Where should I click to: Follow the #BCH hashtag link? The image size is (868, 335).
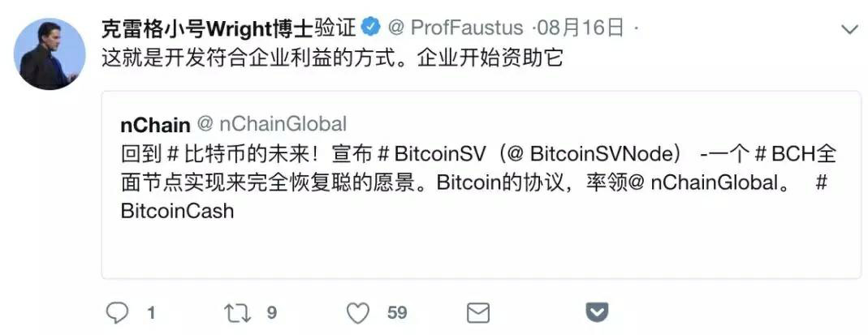[x=784, y=154]
